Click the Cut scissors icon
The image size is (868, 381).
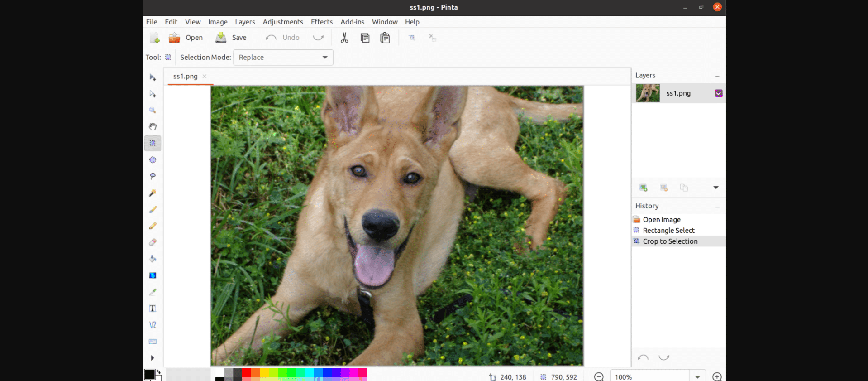pyautogui.click(x=344, y=38)
